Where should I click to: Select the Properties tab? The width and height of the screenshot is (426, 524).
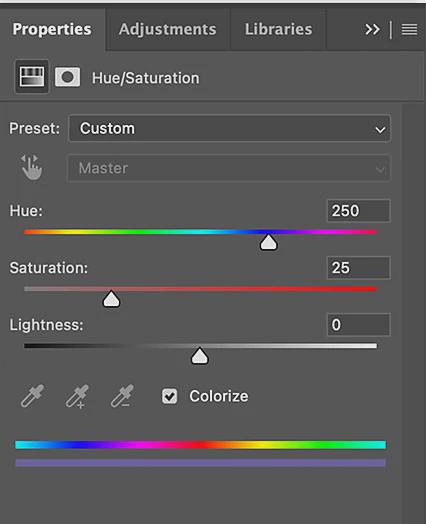[52, 29]
